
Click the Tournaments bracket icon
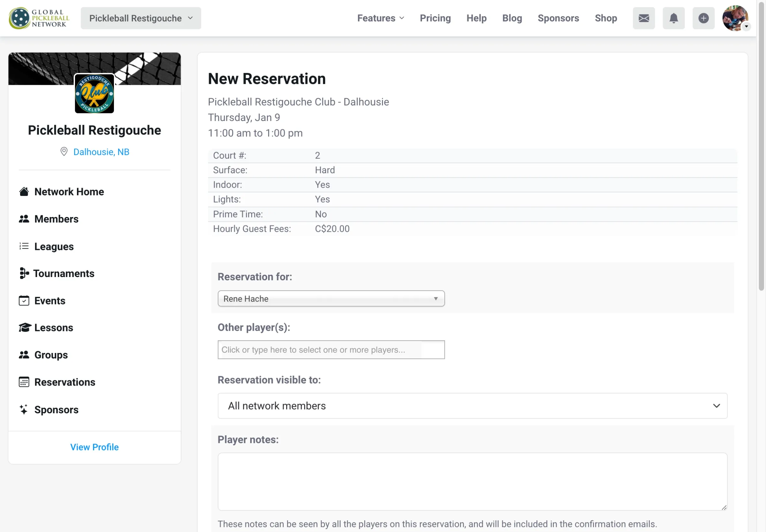click(x=24, y=273)
